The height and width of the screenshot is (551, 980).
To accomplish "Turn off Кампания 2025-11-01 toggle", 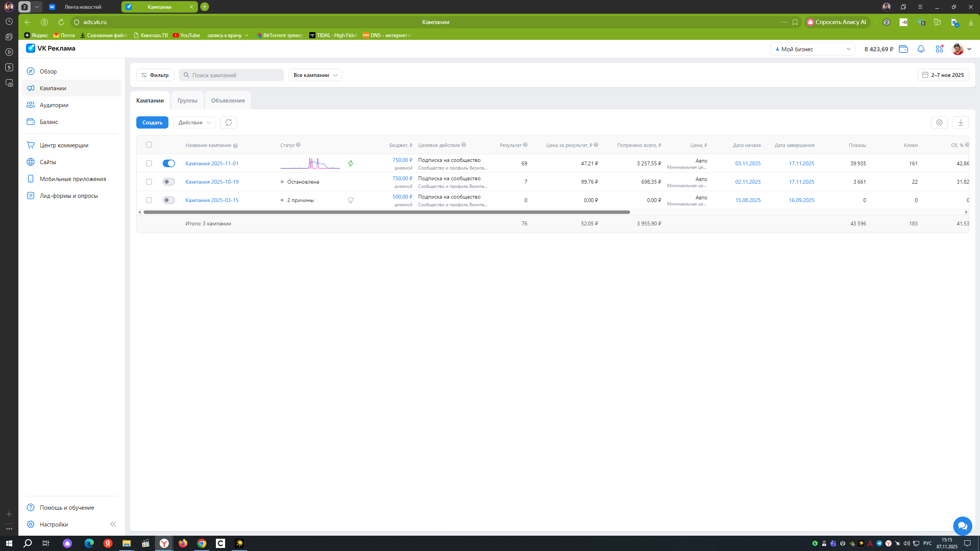I will 169,163.
